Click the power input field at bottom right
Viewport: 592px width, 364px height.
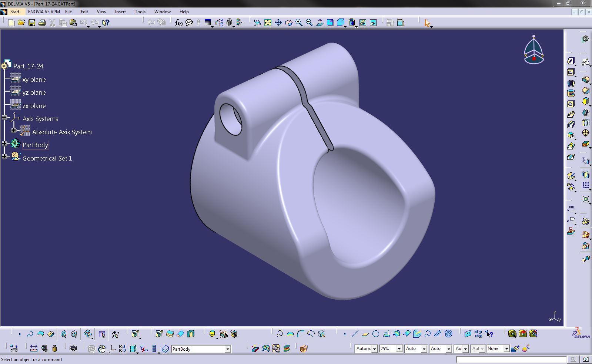511,359
